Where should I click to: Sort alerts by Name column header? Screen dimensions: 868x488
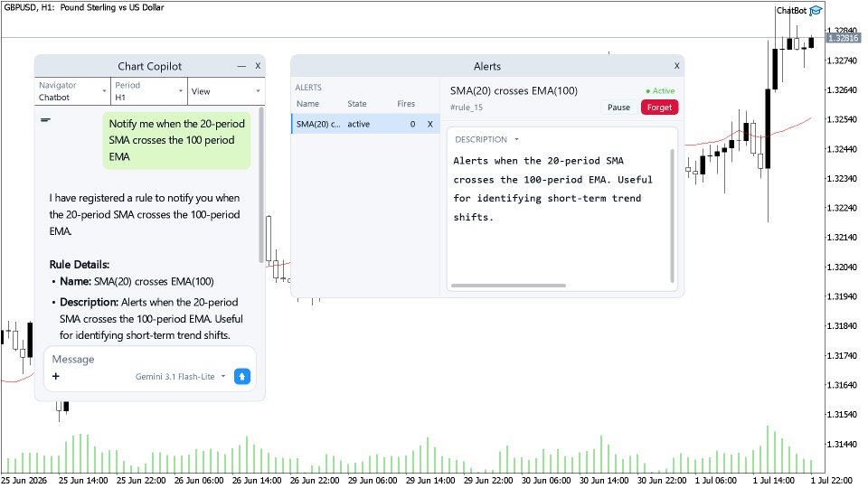pos(307,103)
